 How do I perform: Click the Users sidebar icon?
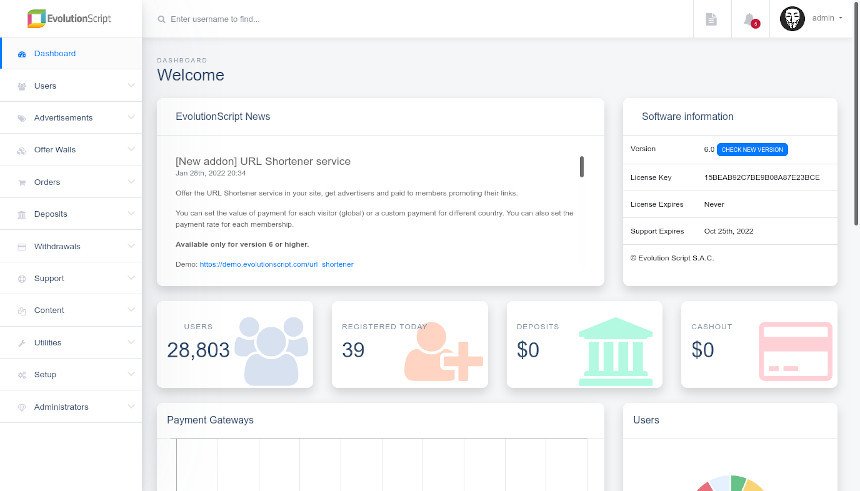22,86
